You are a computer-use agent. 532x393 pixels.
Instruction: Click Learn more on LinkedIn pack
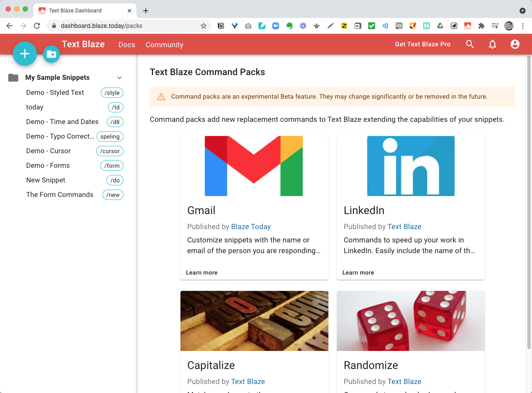coord(358,272)
